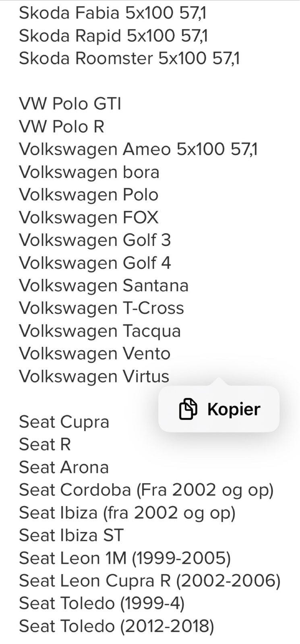300x644 pixels.
Task: Tap the Volkswagen FOX entry
Action: point(89,217)
